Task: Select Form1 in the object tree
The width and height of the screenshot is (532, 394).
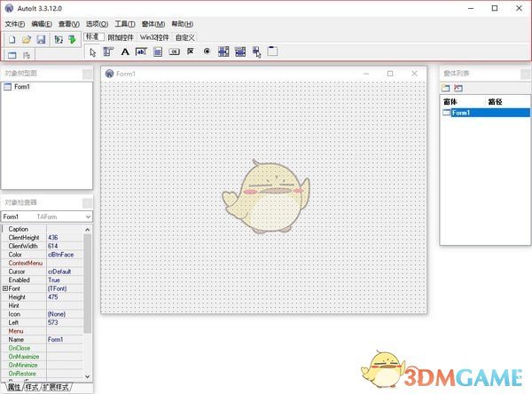Action: point(21,87)
